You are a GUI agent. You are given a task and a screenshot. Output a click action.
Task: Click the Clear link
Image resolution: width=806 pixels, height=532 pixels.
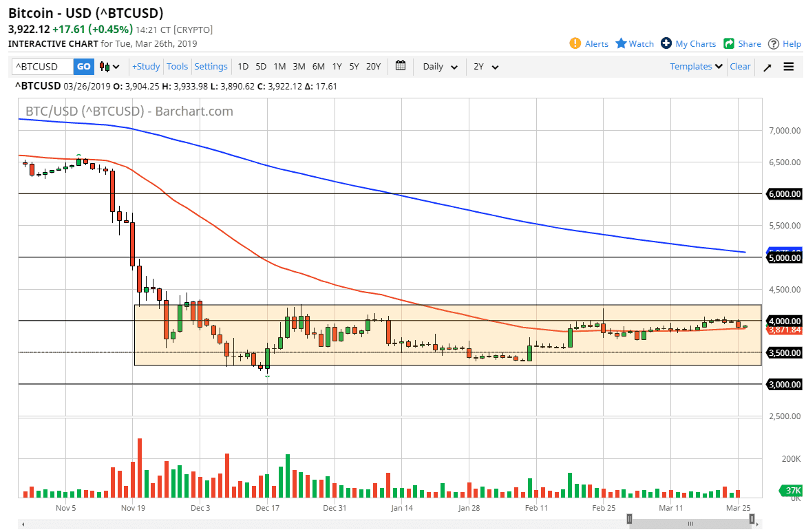740,66
